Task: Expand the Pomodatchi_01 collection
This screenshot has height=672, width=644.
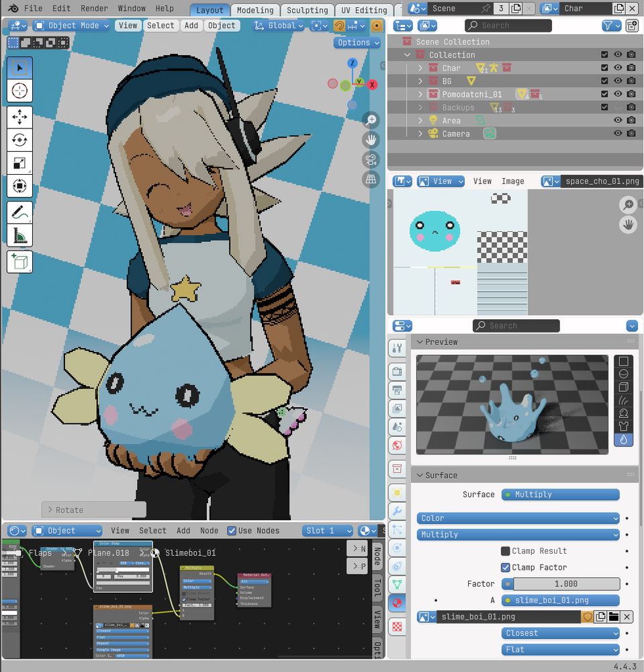Action: pyautogui.click(x=420, y=94)
